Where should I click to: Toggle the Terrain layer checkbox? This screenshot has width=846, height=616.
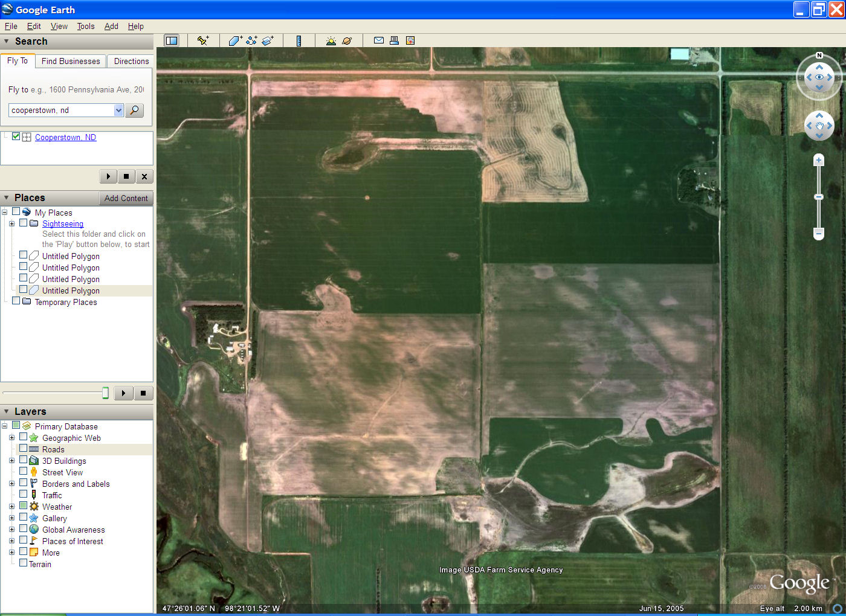point(24,563)
